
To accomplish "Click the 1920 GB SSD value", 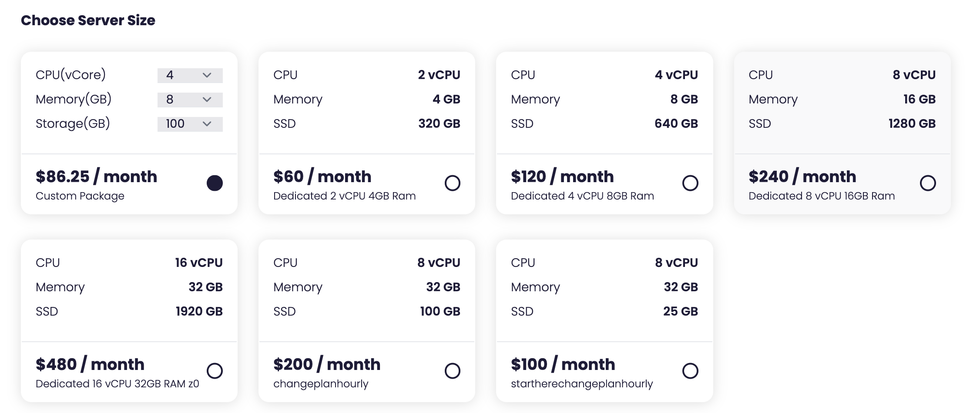I will click(199, 311).
